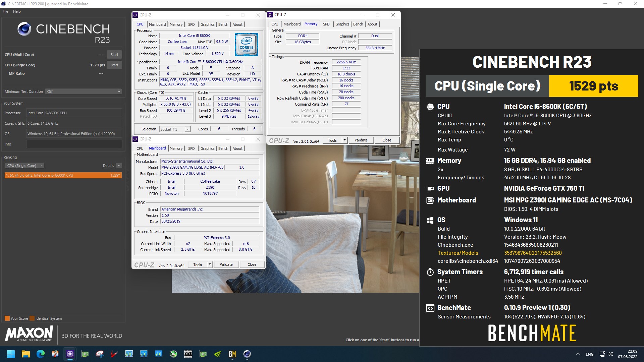The width and height of the screenshot is (644, 362).
Task: Click the Windows OS icon in BenchMate panel
Action: pyautogui.click(x=430, y=220)
